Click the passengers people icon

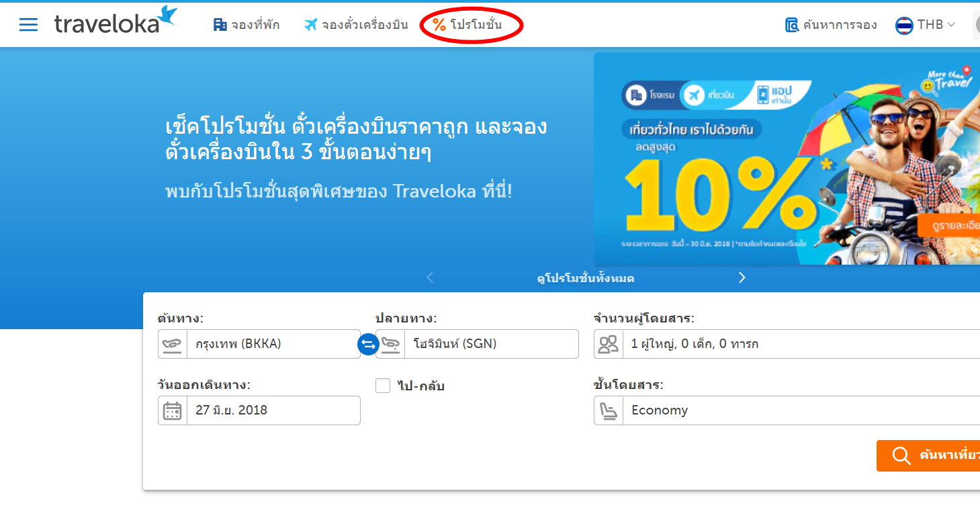[608, 344]
